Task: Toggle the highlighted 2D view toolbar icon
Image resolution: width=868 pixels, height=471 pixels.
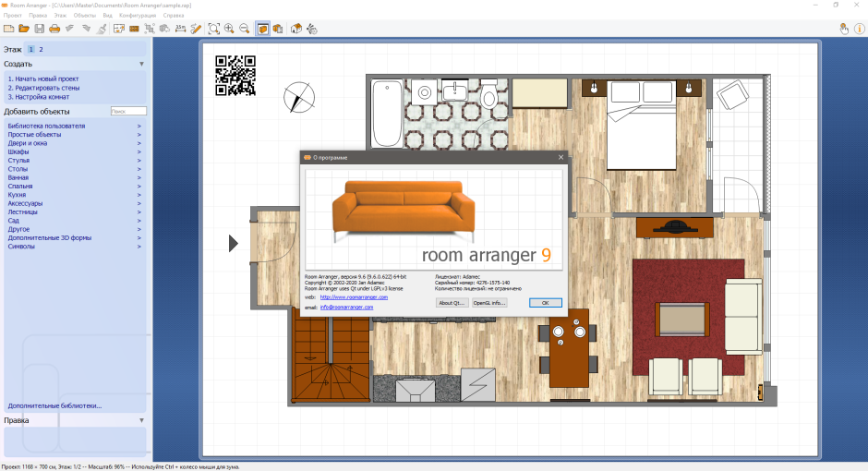Action: [x=262, y=29]
